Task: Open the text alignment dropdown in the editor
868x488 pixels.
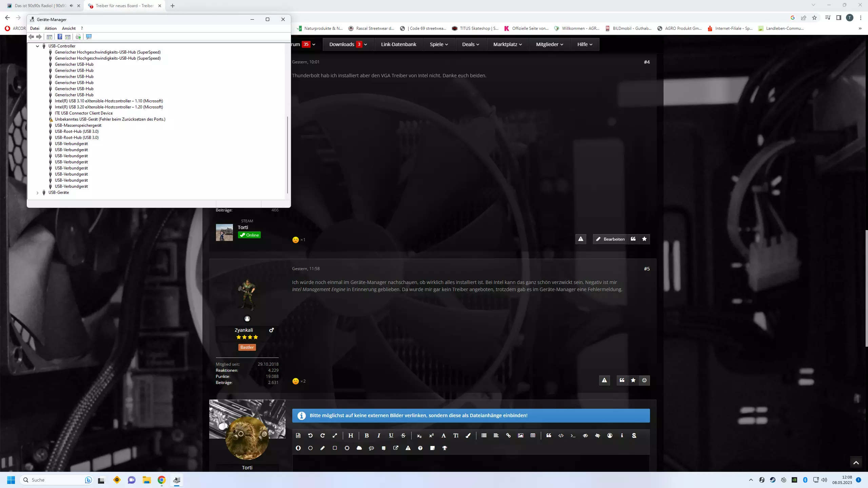Action: click(x=496, y=435)
